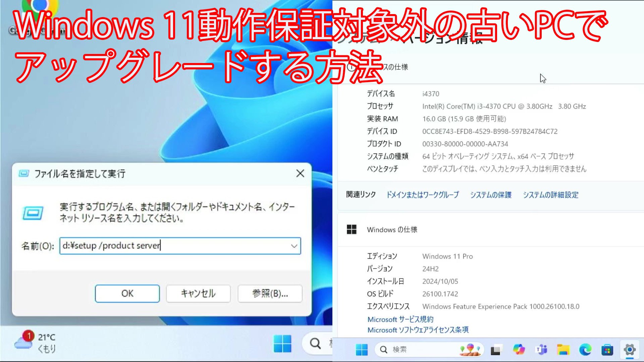Click the Start button beside the 検索 search box
Image resolution: width=644 pixels, height=362 pixels.
(362, 350)
